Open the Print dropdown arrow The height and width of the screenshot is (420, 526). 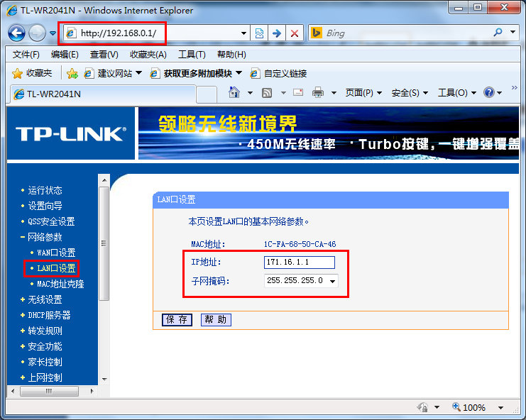pyautogui.click(x=334, y=93)
